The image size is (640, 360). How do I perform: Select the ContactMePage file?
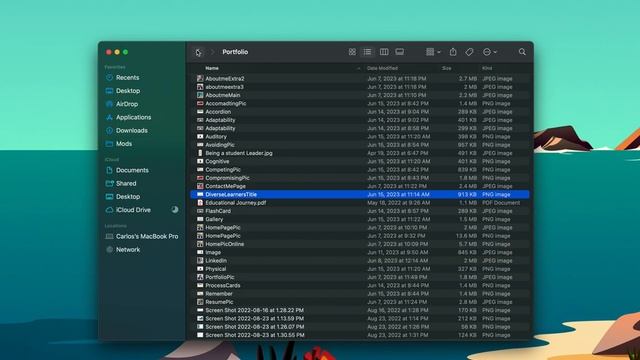click(x=360, y=186)
